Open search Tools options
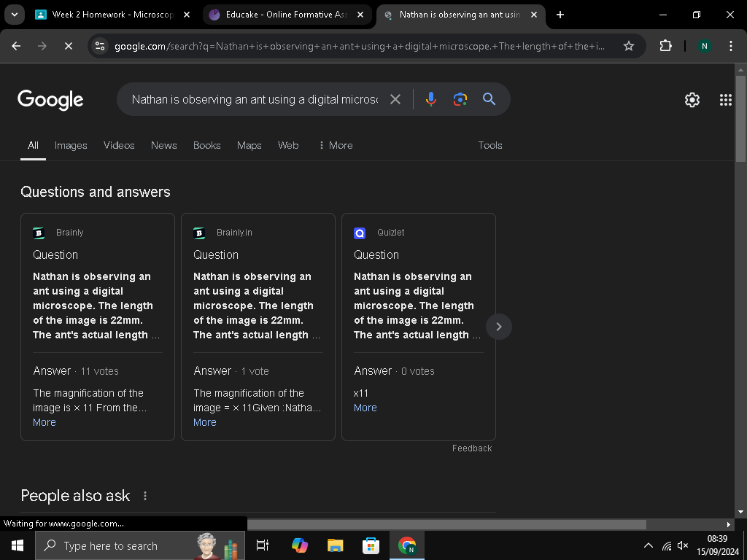Screen dimensions: 747x560 coord(490,145)
